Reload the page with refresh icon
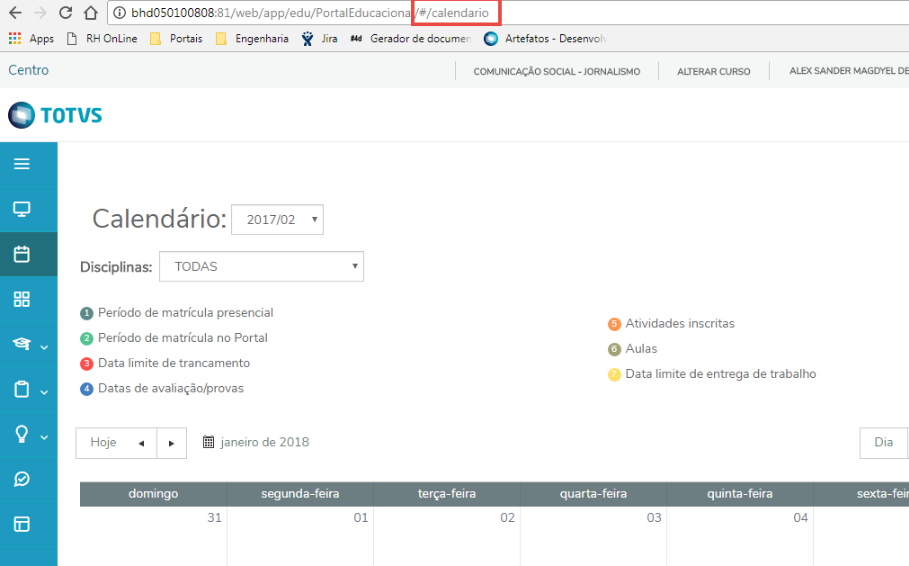The height and width of the screenshot is (566, 909). point(66,12)
